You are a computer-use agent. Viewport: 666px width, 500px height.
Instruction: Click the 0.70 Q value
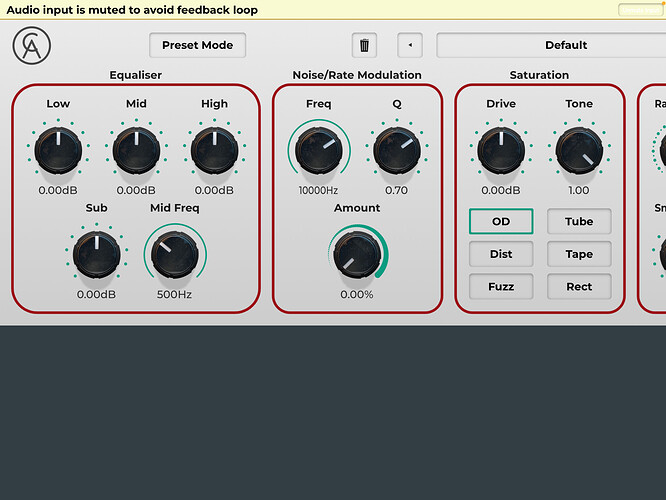[397, 190]
